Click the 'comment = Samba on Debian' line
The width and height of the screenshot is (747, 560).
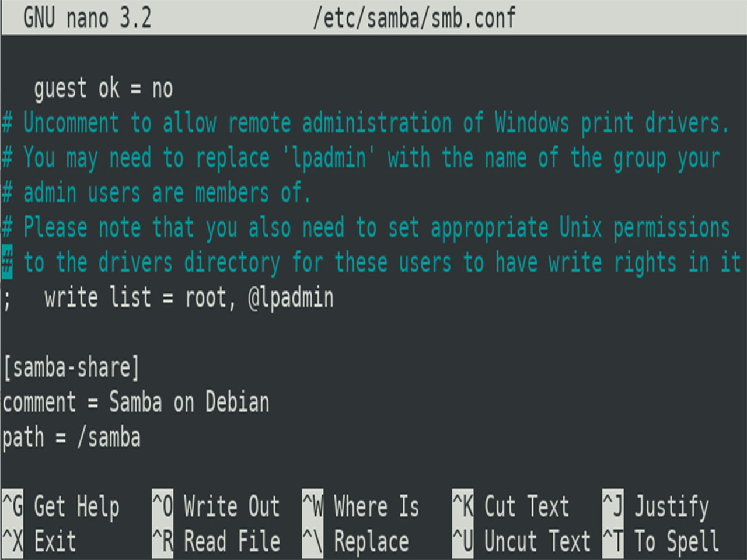pyautogui.click(x=136, y=402)
